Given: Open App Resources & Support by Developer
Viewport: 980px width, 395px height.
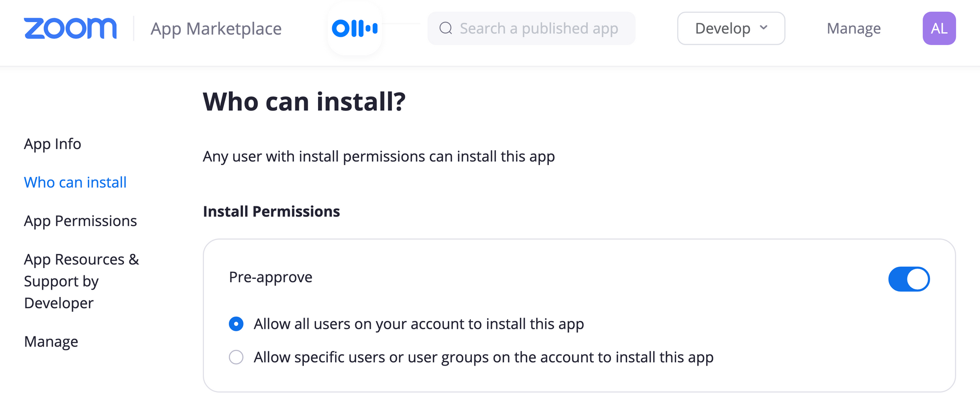Looking at the screenshot, I should pos(81,281).
